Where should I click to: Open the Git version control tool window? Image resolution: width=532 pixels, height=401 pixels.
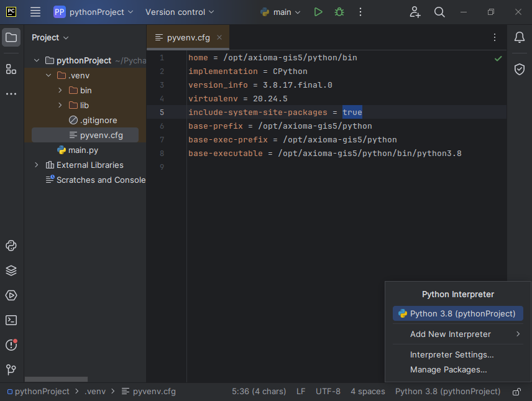(x=11, y=370)
